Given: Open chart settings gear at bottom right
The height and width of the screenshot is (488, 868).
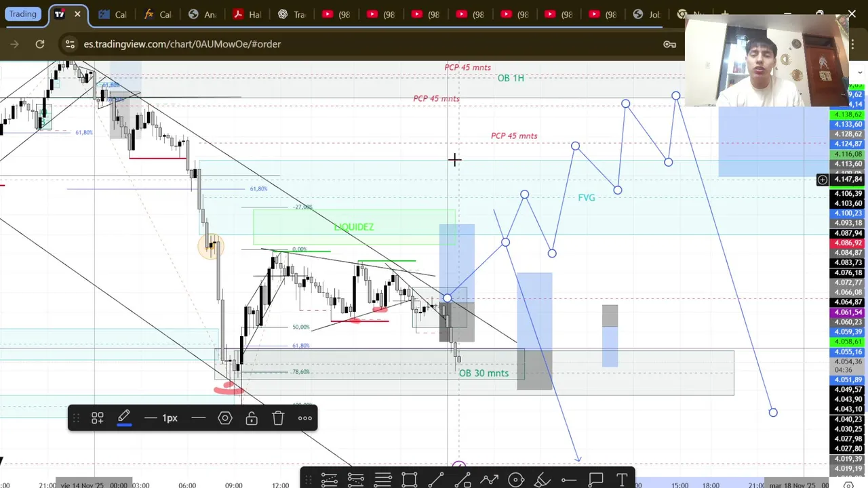Looking at the screenshot, I should point(848,484).
